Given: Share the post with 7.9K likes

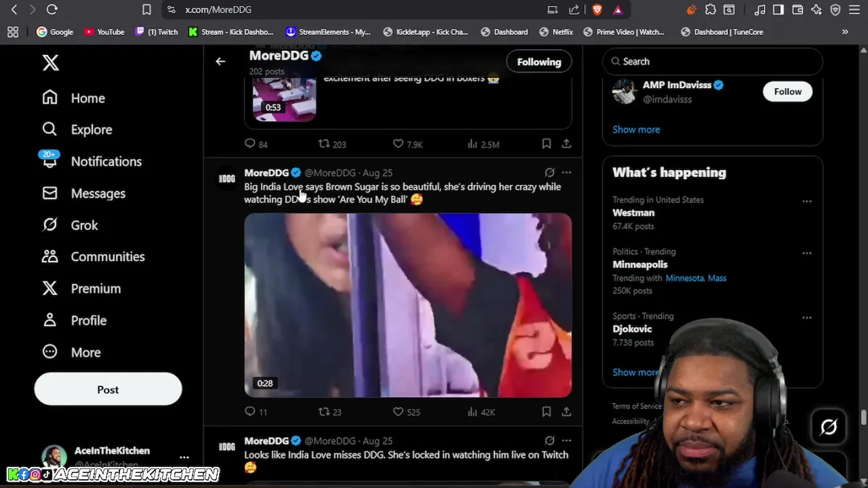Looking at the screenshot, I should tap(566, 144).
